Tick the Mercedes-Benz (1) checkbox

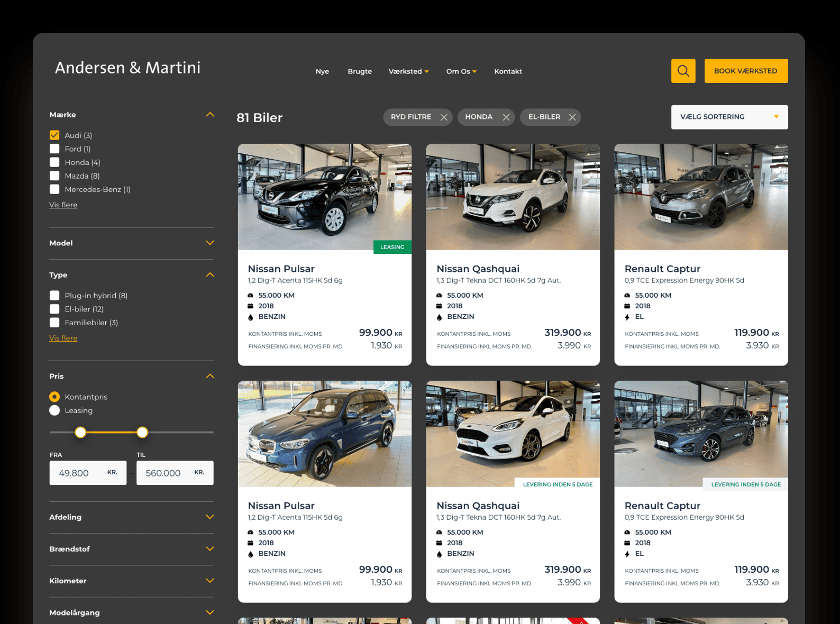pos(54,189)
